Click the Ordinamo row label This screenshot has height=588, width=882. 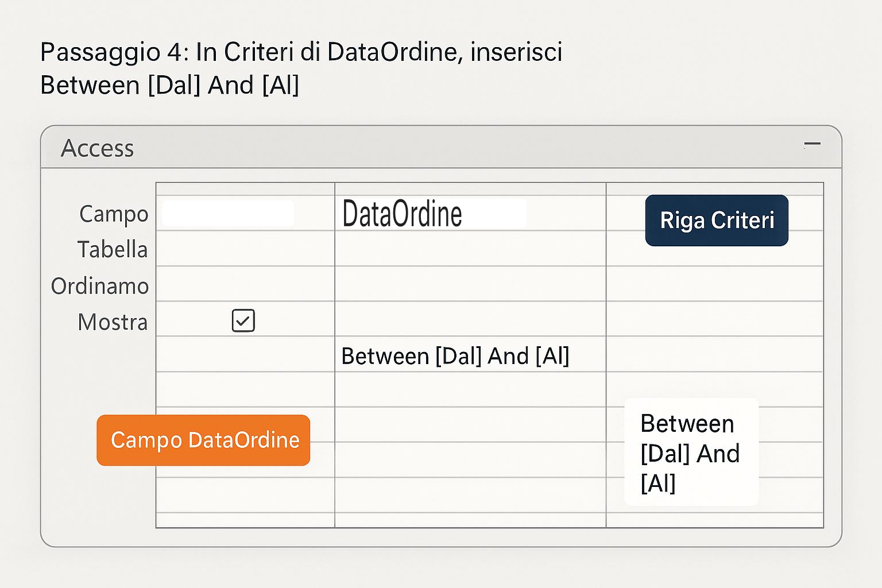point(100,286)
